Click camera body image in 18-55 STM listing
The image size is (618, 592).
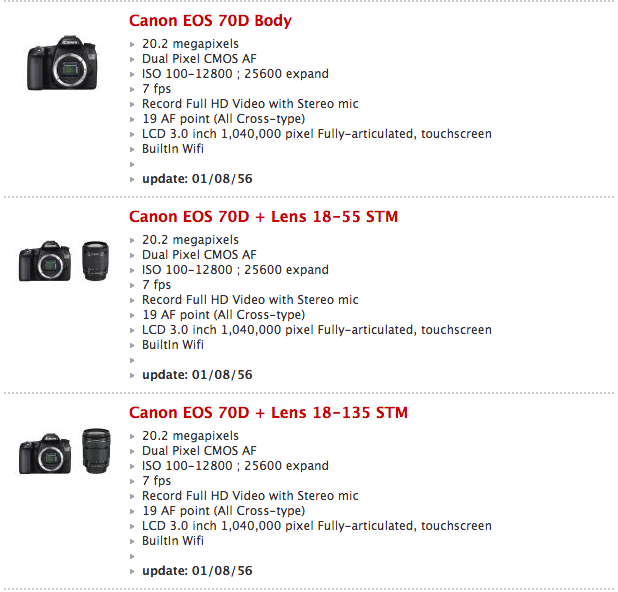coord(45,260)
